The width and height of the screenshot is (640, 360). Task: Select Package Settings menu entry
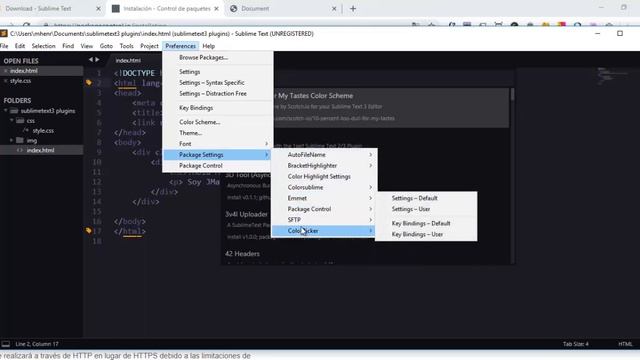pyautogui.click(x=218, y=155)
